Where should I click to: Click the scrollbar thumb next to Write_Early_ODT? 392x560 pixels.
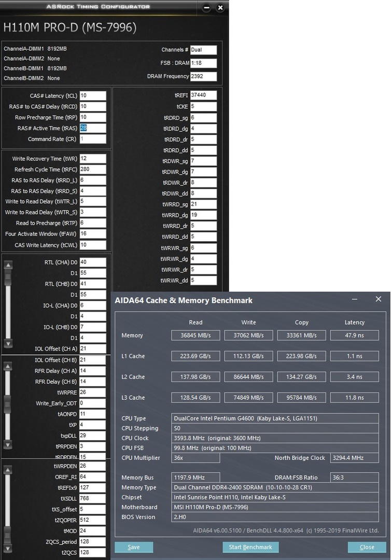(8, 404)
